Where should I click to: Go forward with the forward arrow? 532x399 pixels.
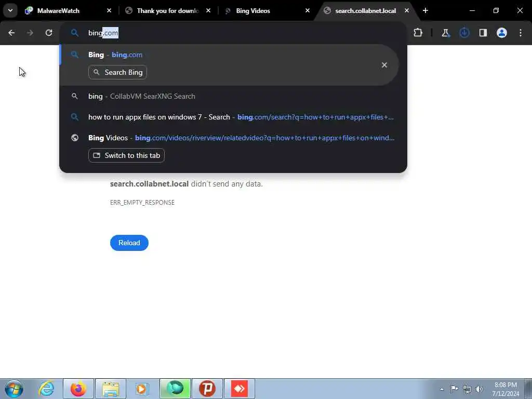[30, 33]
